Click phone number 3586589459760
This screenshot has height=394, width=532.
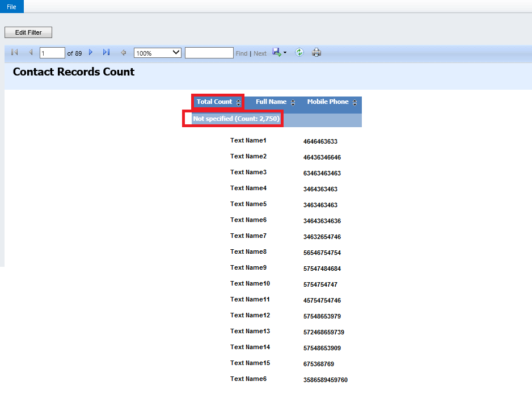point(326,380)
